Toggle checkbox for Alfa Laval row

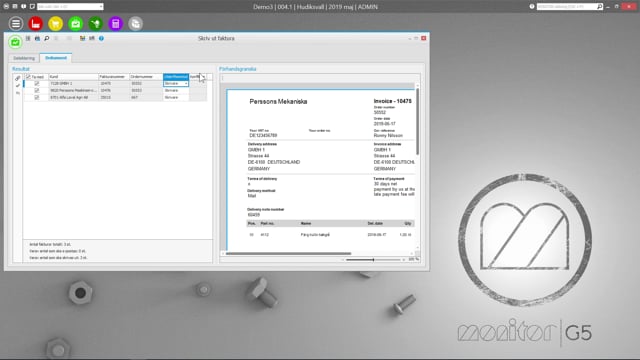[37, 98]
